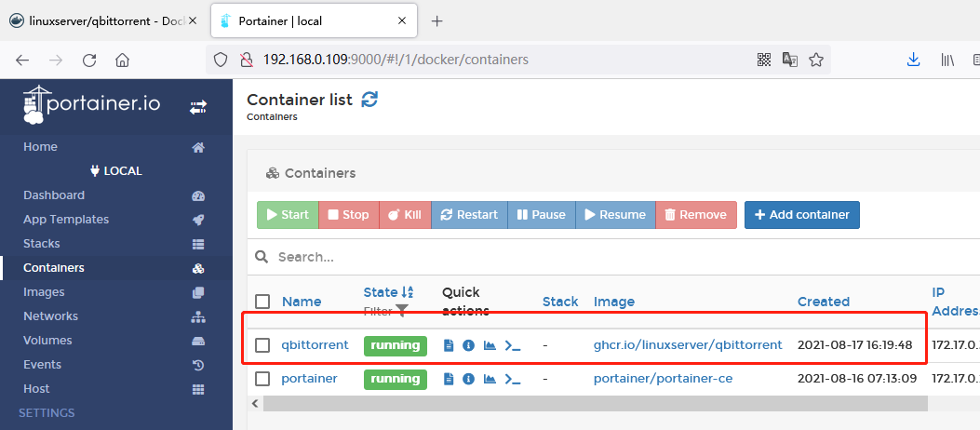Open logs icon for qbittorrent container
Screen dimensions: 980x430
pos(449,345)
